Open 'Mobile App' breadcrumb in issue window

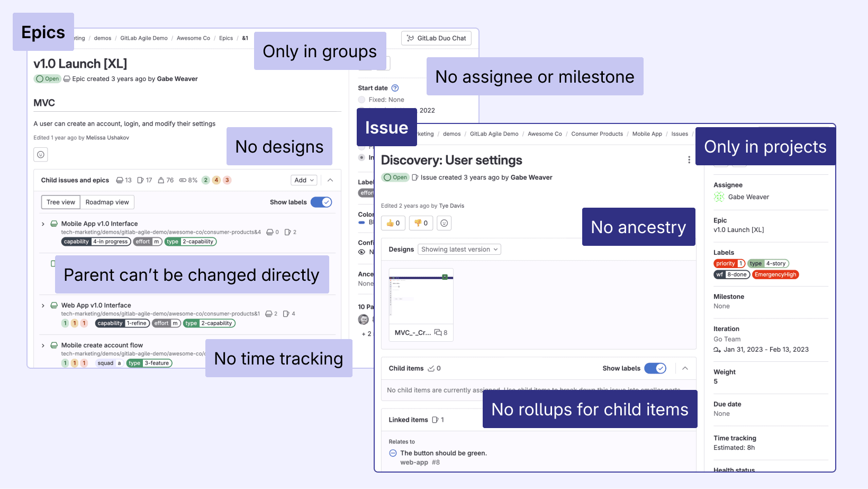tap(647, 134)
